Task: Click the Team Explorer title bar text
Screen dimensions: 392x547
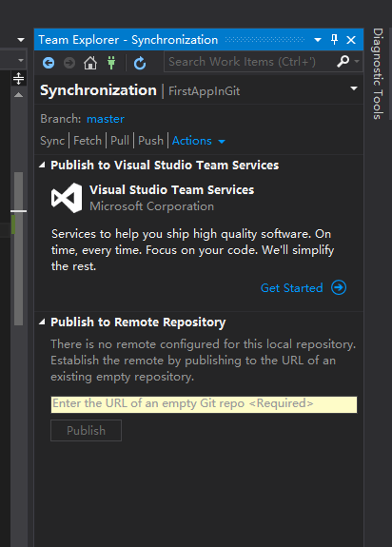Action: 128,40
